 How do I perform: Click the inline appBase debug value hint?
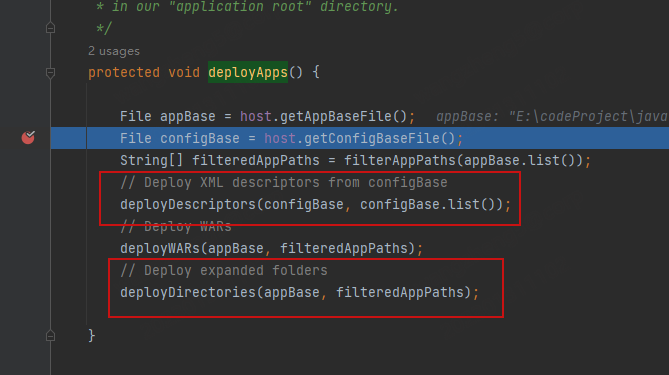[552, 116]
